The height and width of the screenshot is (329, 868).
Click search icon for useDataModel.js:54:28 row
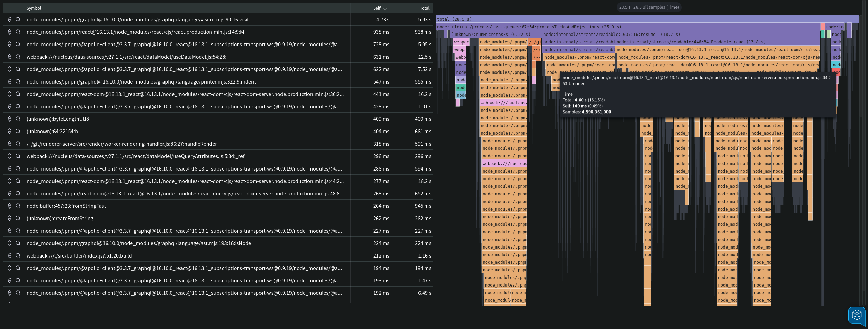click(18, 57)
